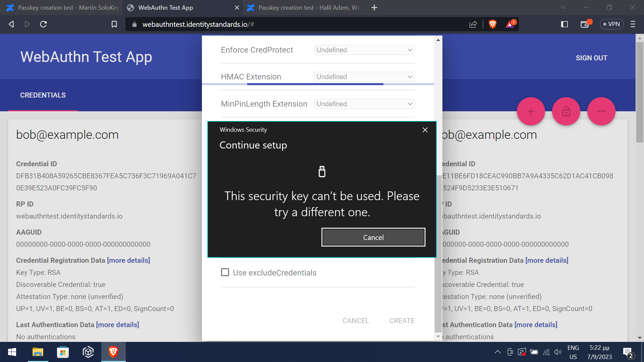Click the browser forward arrow

pos(27,24)
